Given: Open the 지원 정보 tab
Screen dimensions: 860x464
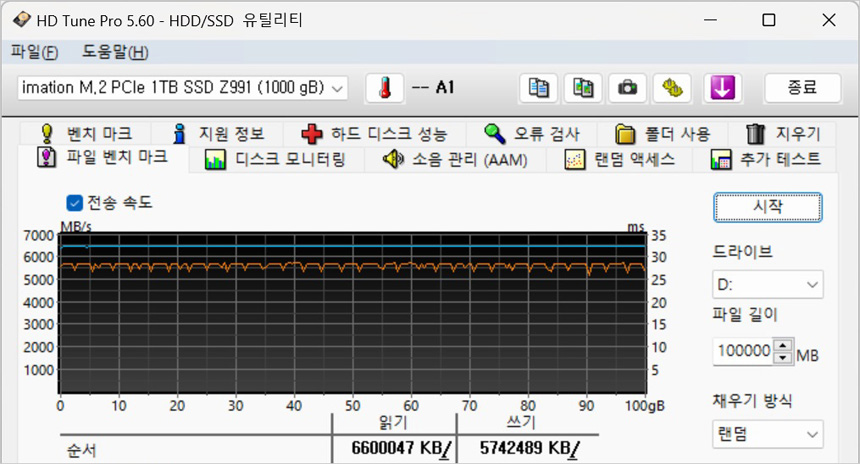Looking at the screenshot, I should 218,133.
